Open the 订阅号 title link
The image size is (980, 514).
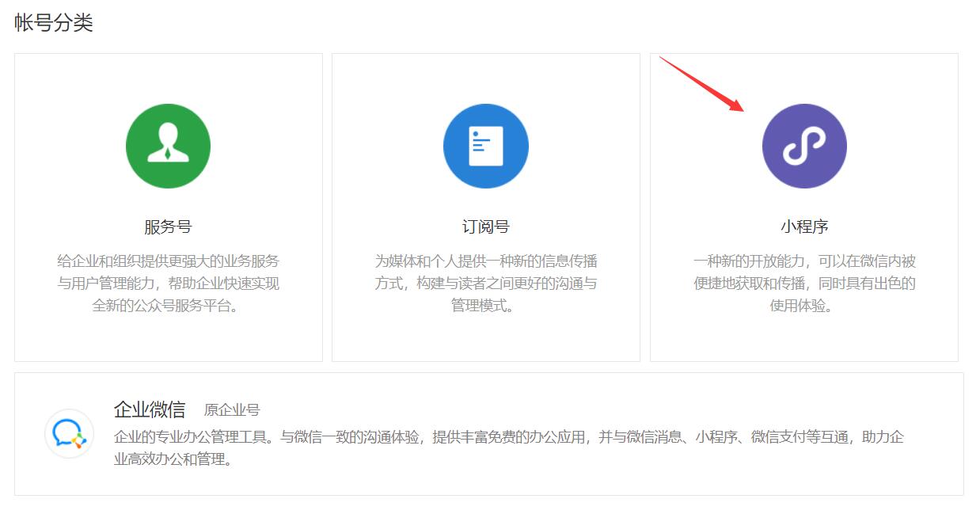coord(485,227)
